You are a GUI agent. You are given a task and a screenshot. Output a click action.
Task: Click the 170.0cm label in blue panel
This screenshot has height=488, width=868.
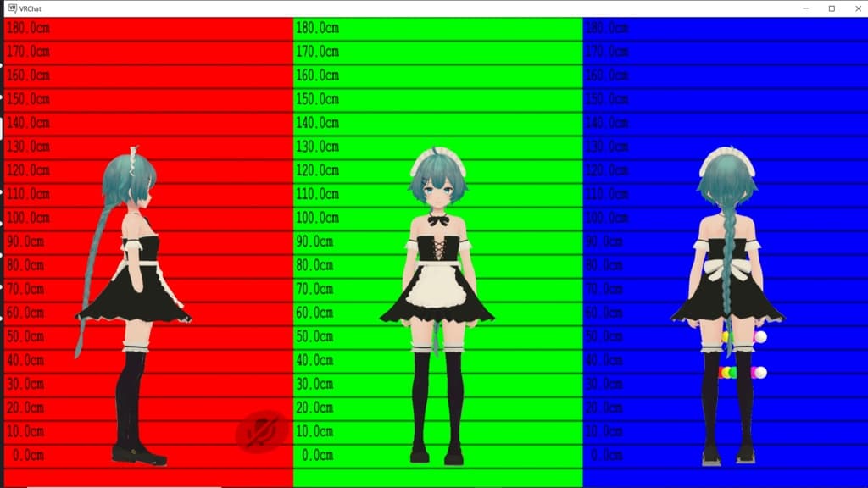point(607,52)
